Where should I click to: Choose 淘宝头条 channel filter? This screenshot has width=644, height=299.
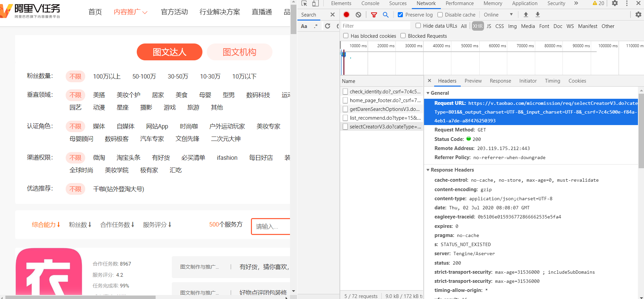click(128, 158)
